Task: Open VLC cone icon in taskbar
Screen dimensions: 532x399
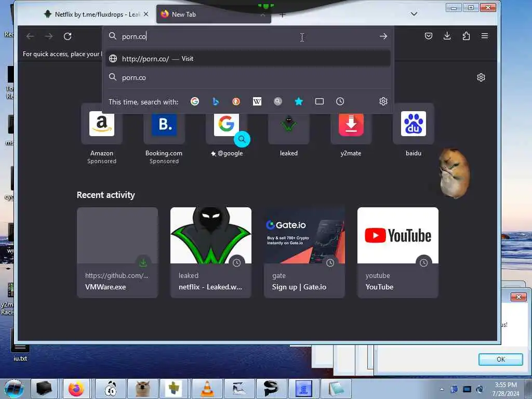Action: (x=207, y=389)
